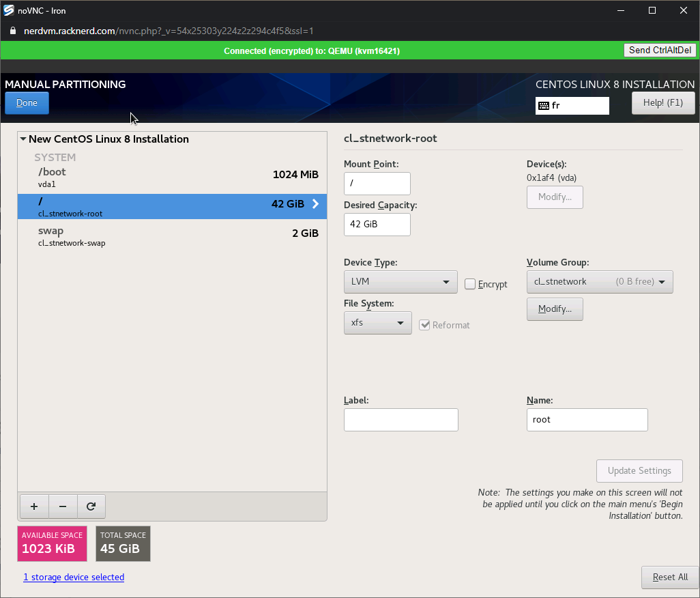
Task: Click the arrow on the selected root partition
Action: (x=315, y=203)
